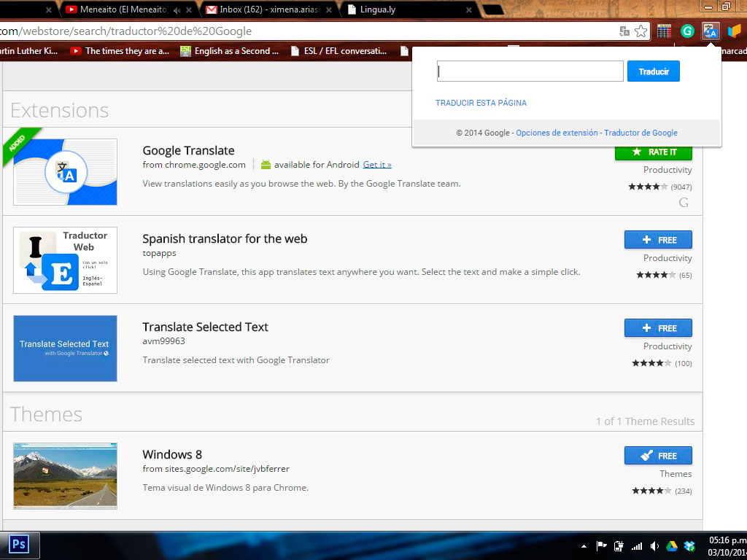The image size is (747, 560).
Task: Open Spanish translator for the web title
Action: pyautogui.click(x=225, y=238)
